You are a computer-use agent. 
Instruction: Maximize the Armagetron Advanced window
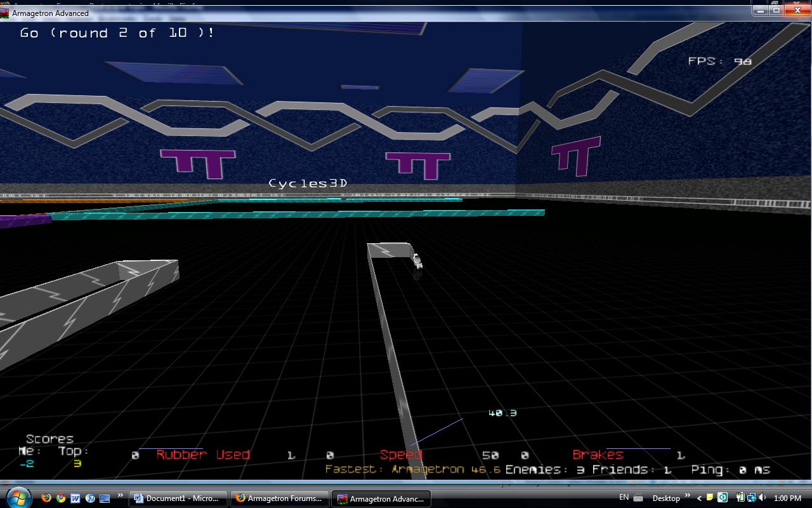tap(776, 10)
